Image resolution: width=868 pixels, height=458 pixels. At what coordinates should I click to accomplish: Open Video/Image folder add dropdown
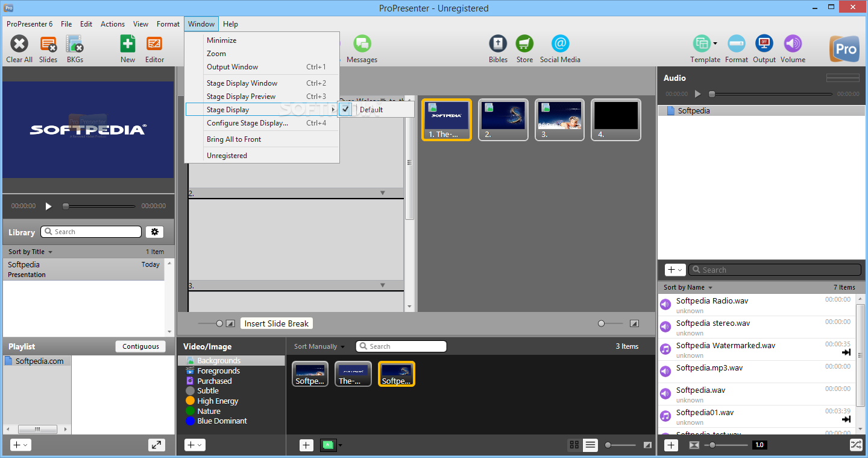click(195, 445)
